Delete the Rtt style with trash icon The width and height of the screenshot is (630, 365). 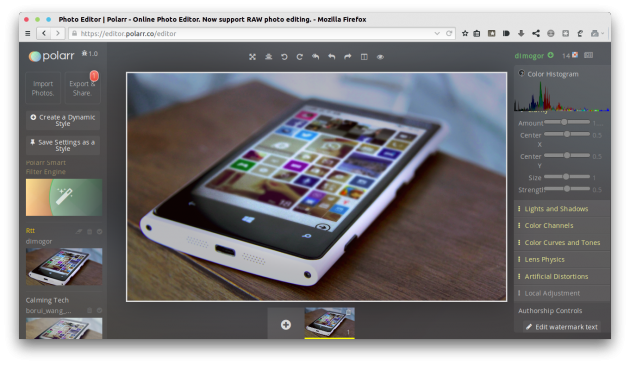(x=90, y=232)
